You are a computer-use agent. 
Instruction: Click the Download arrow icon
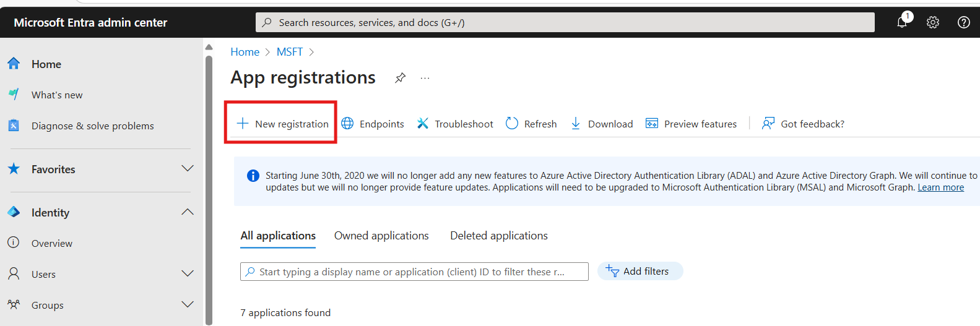click(x=576, y=124)
